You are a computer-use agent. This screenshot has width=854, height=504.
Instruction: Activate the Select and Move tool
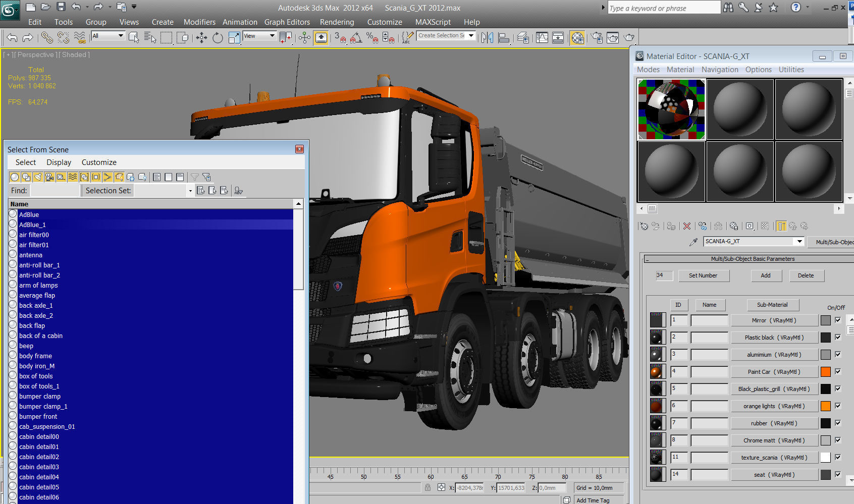tap(201, 38)
